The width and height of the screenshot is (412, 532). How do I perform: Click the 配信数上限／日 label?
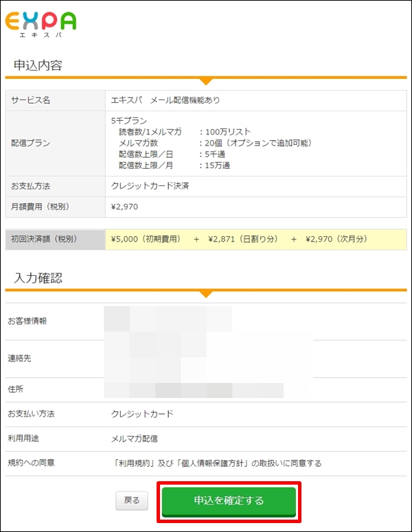tap(146, 154)
